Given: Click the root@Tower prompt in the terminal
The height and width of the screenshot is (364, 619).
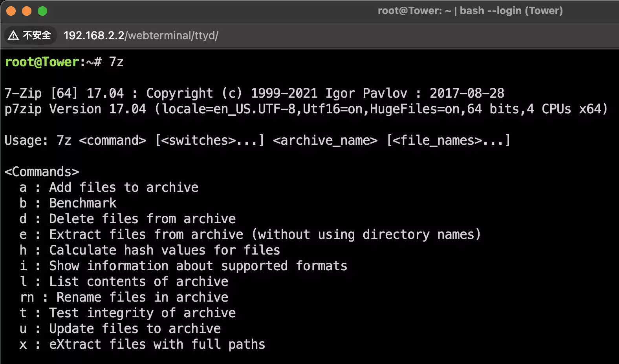Looking at the screenshot, I should click(42, 62).
